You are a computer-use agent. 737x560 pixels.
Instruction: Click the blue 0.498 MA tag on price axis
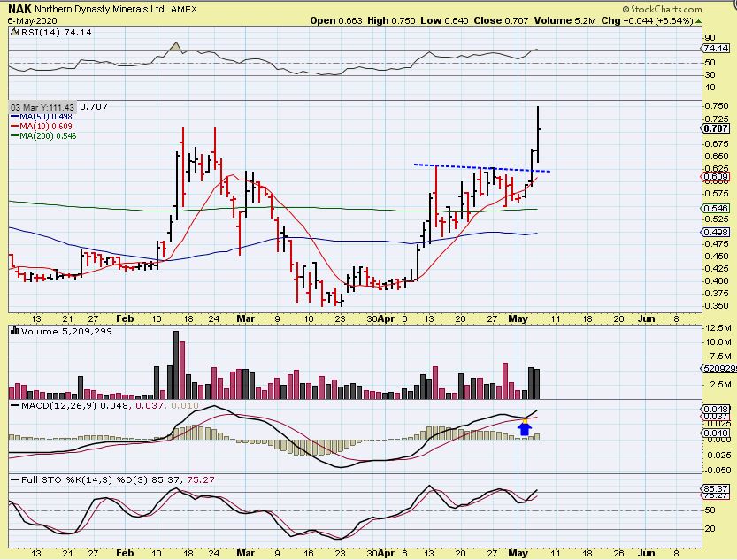pos(716,233)
